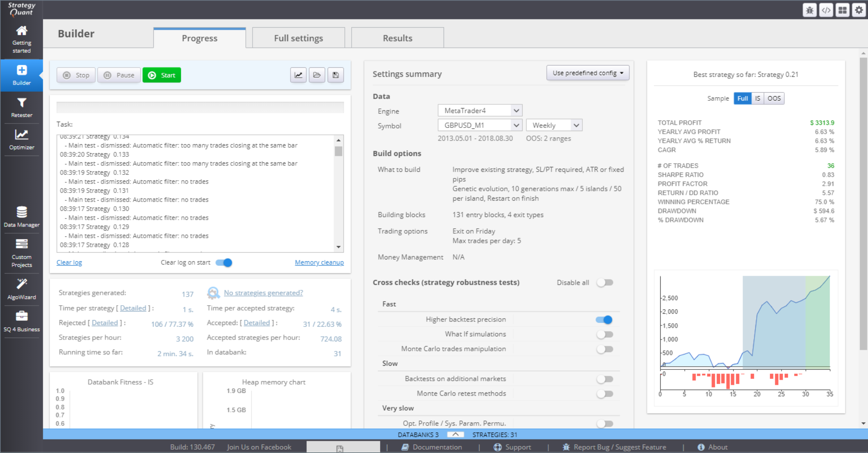Open settings gear icon top right
Screen dimensions: 868x453
click(x=858, y=10)
